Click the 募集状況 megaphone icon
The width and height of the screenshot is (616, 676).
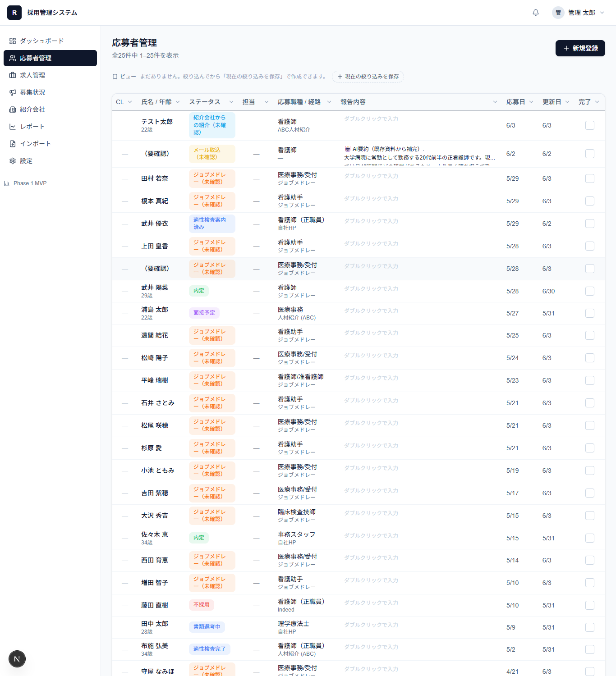(13, 92)
